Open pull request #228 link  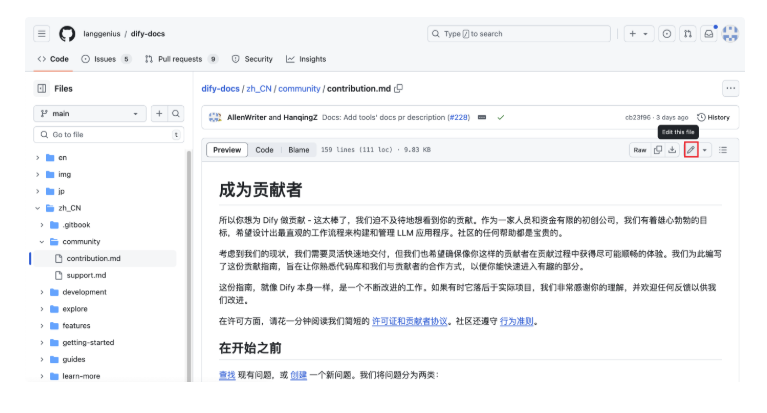tap(459, 117)
